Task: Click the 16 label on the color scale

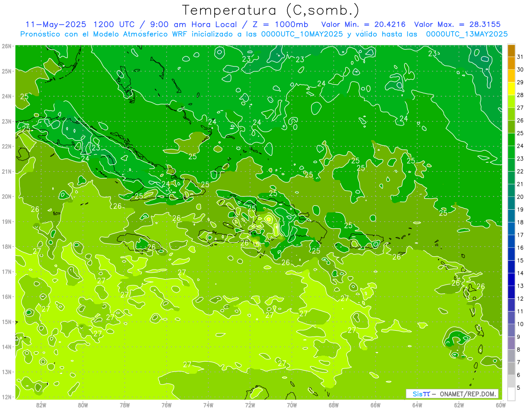Action: (520, 247)
